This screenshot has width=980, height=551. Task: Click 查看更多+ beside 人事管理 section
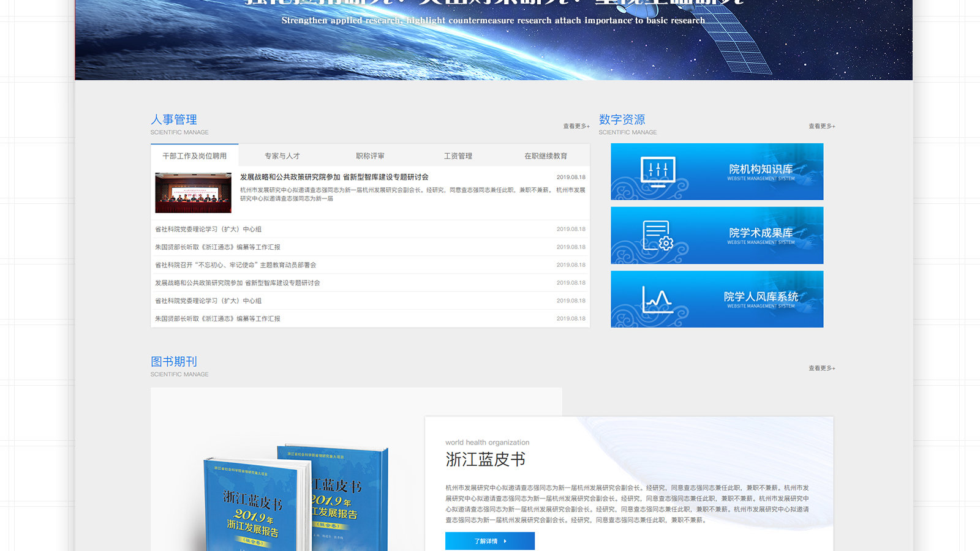click(576, 126)
